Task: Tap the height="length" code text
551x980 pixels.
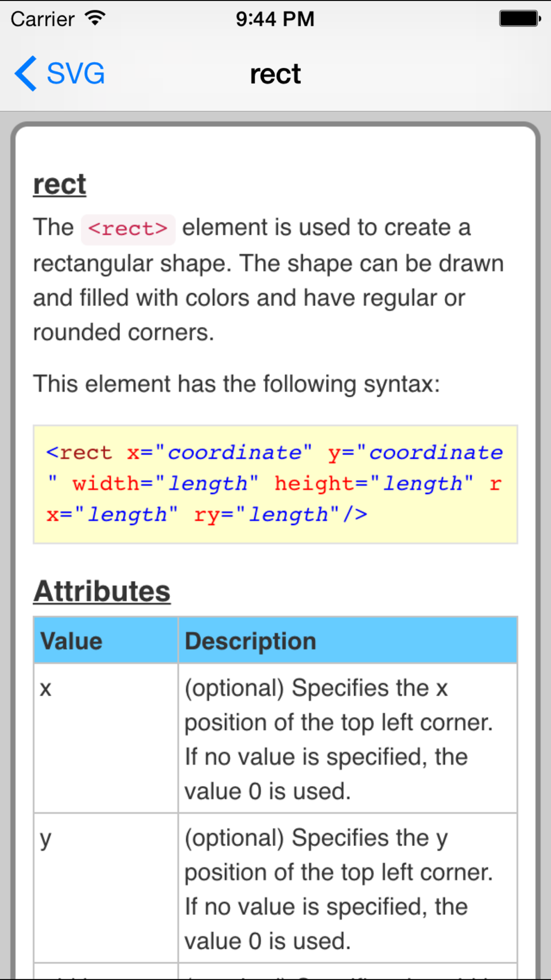Action: click(x=374, y=483)
